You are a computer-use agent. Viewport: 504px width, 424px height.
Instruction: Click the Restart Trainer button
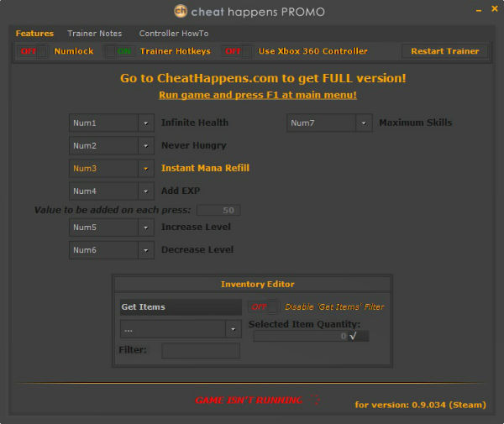pos(445,51)
